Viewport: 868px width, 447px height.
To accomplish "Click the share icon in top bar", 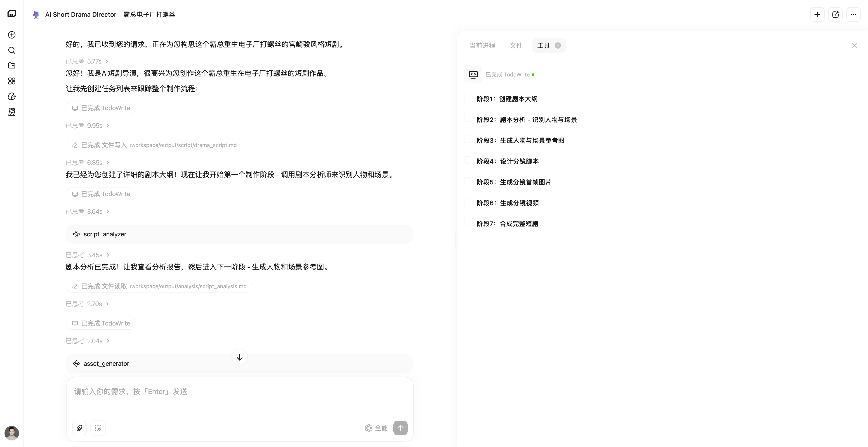I will tap(835, 14).
